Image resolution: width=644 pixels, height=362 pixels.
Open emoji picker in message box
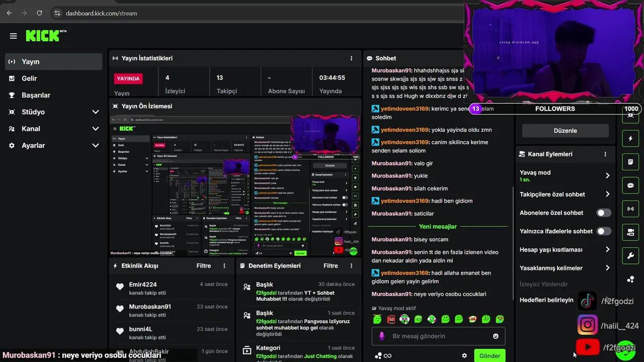click(496, 336)
